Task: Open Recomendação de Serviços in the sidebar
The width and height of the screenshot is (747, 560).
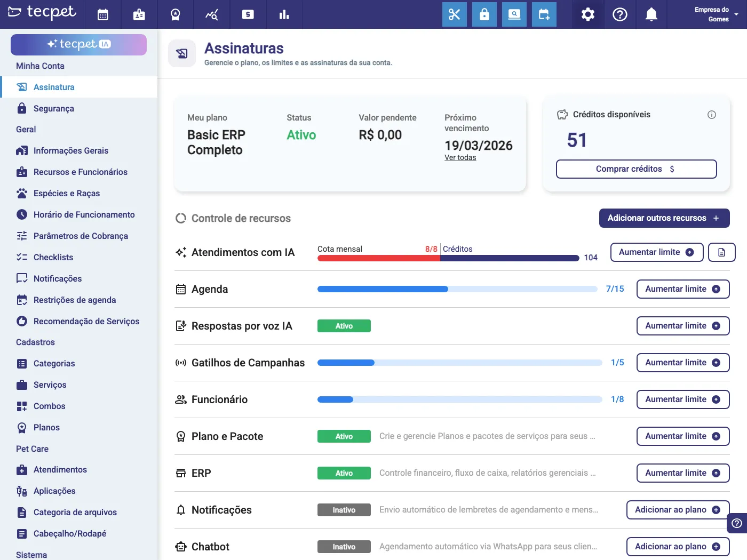Action: coord(79,321)
